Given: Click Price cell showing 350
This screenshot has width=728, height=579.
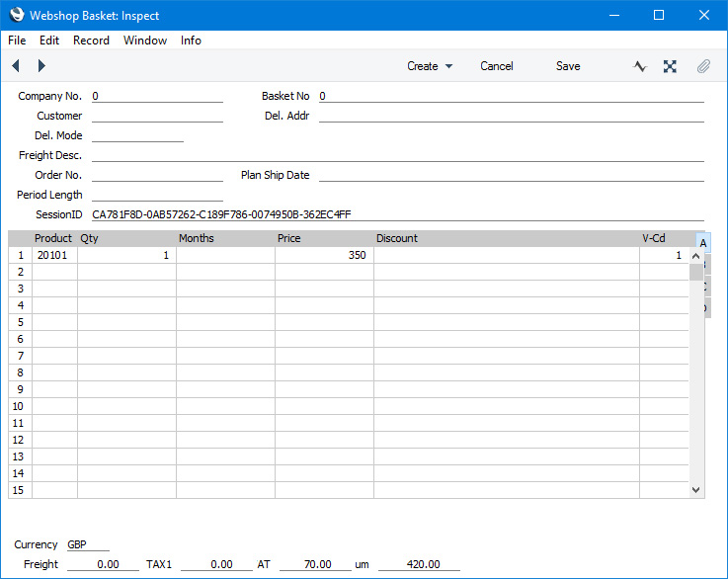Looking at the screenshot, I should (x=324, y=255).
